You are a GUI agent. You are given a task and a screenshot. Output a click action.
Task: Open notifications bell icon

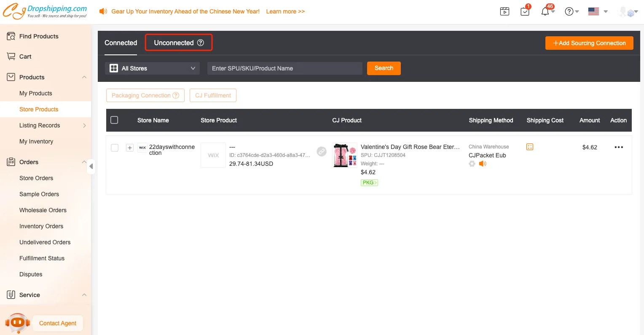pos(545,11)
